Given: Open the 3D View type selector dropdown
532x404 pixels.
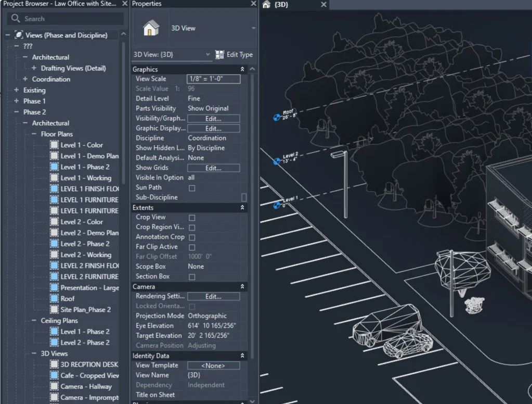Looking at the screenshot, I should click(253, 28).
